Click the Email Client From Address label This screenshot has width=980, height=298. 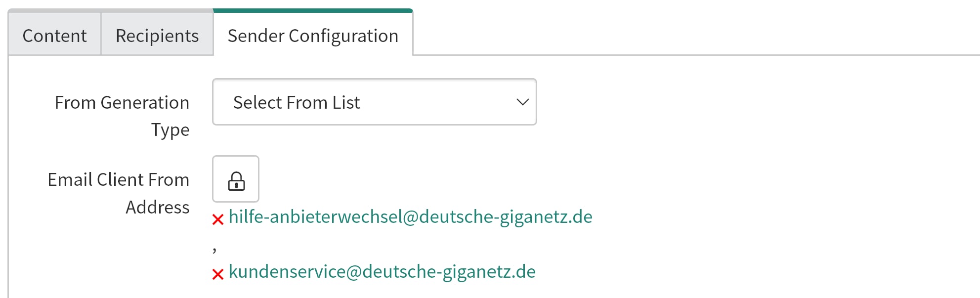[119, 193]
